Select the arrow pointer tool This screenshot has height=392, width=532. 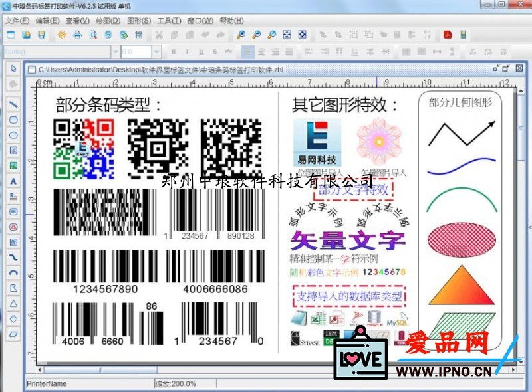13,69
